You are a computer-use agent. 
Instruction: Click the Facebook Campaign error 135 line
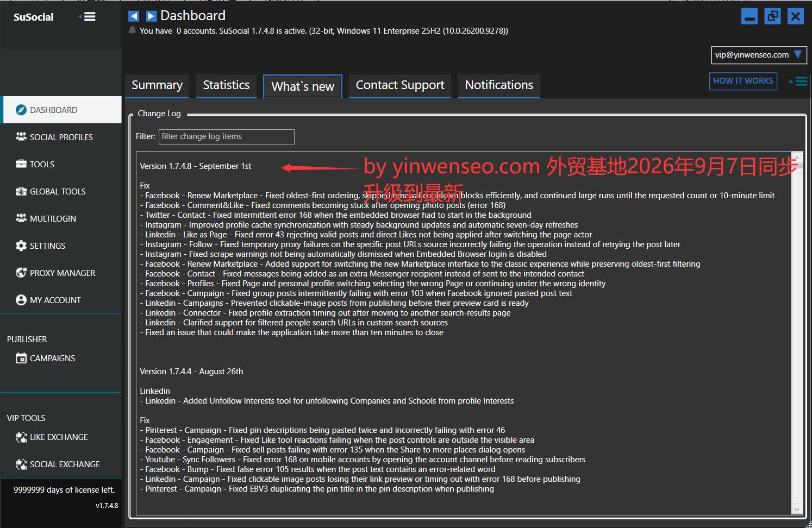click(x=333, y=450)
